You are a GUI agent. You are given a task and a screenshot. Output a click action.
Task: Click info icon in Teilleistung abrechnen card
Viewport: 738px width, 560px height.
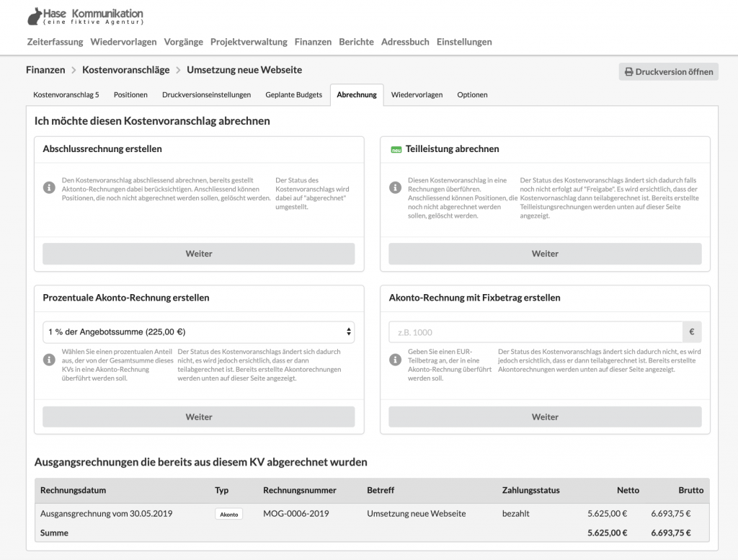click(x=396, y=187)
